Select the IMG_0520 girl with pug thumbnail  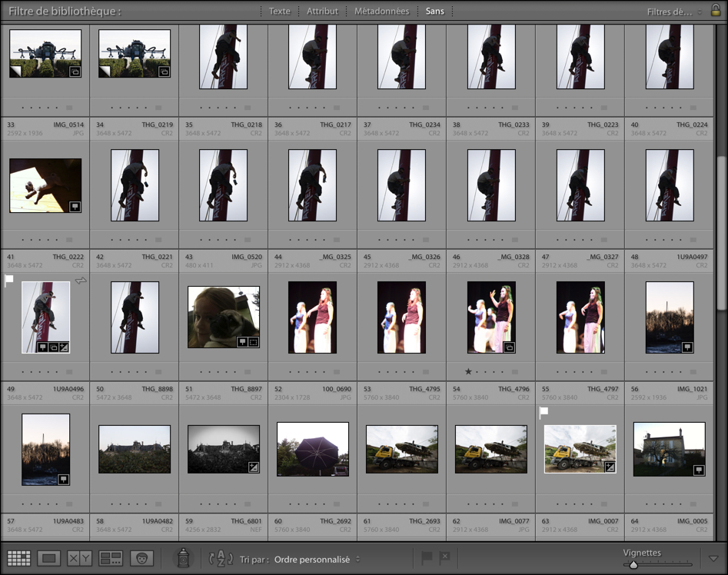224,317
